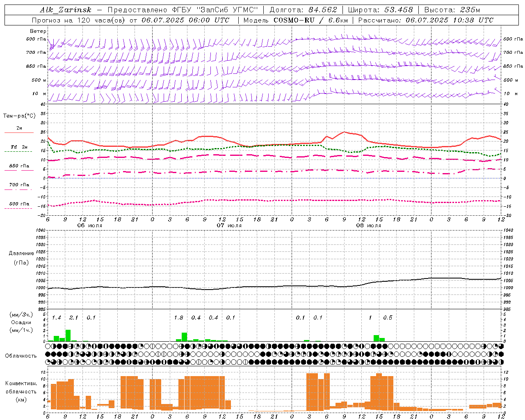
Task: Click the Ветер panel label
Action: [x=38, y=31]
